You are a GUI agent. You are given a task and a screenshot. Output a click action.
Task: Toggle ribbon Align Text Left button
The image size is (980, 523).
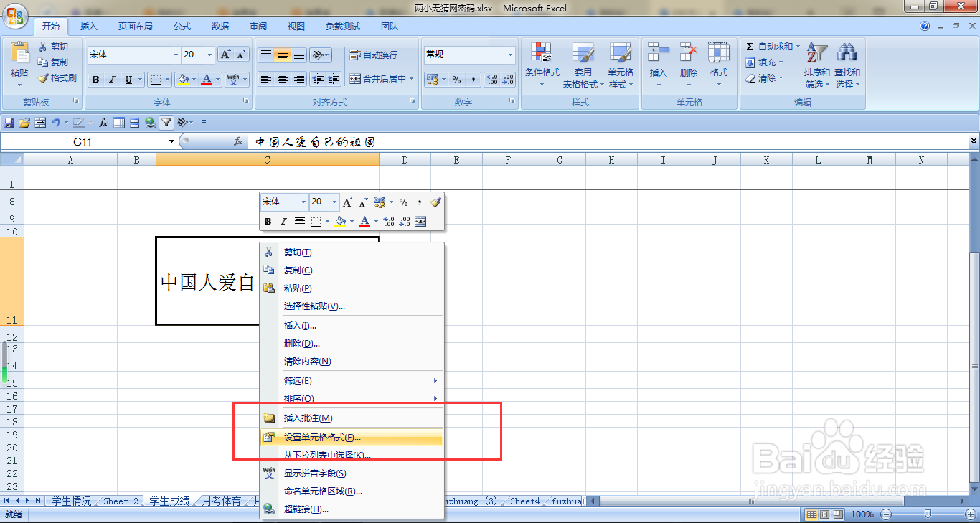(265, 79)
